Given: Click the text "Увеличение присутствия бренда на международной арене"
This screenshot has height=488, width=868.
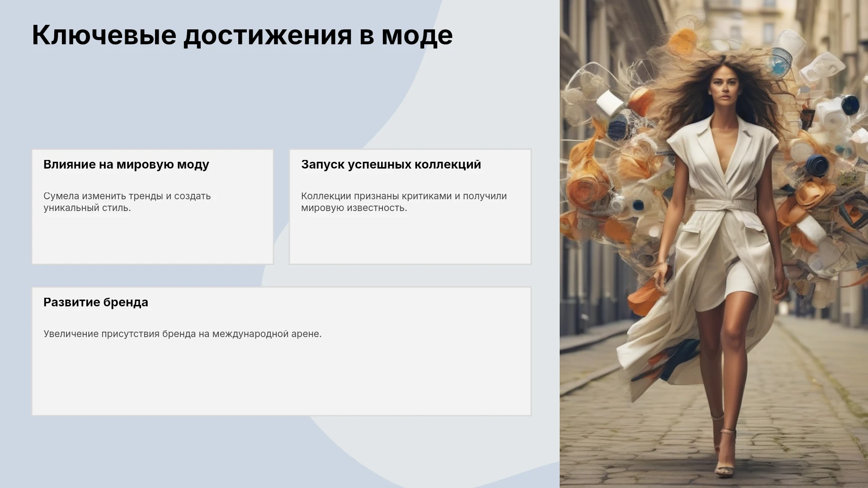Looking at the screenshot, I should [182, 334].
